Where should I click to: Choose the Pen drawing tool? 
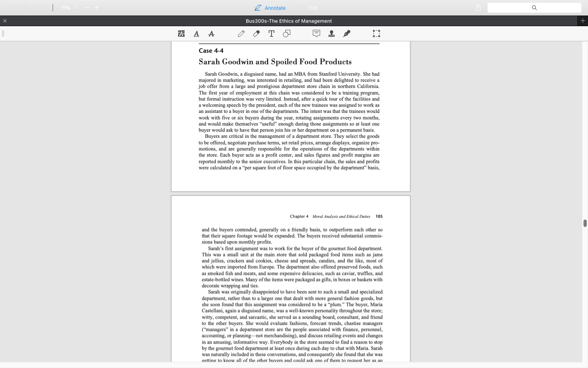click(x=241, y=34)
